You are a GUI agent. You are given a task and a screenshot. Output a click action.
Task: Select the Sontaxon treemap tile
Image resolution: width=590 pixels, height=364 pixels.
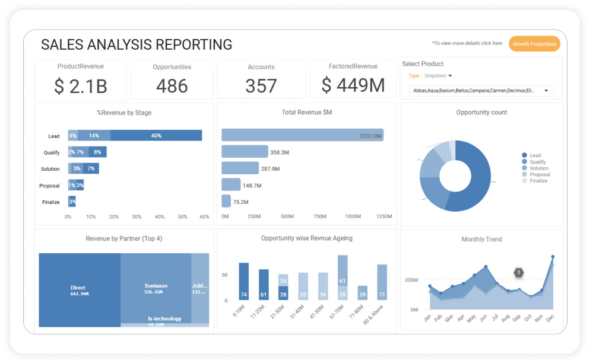point(156,288)
